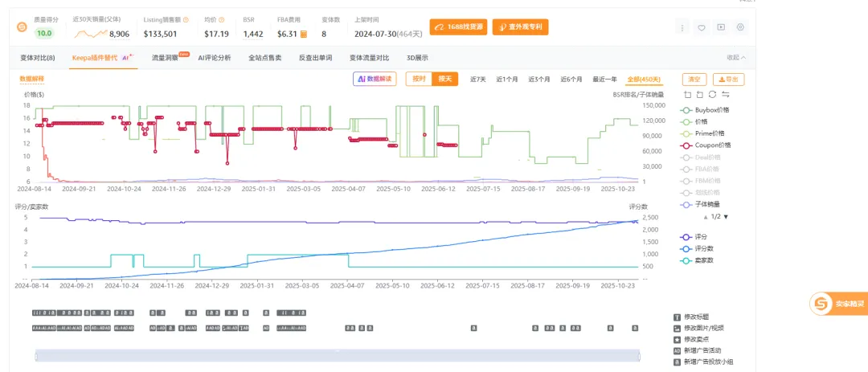Image resolution: width=868 pixels, height=372 pixels.
Task: Select the 按时 hourly view option
Action: (419, 79)
